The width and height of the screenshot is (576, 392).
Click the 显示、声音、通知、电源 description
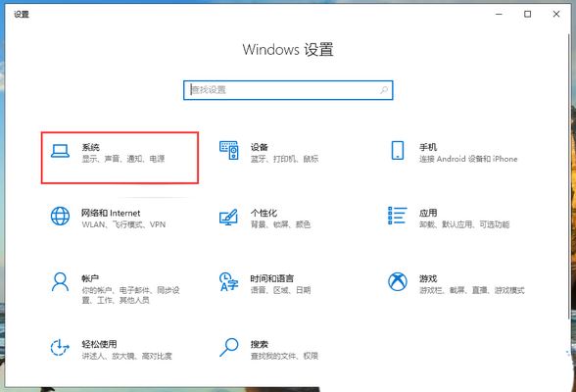(x=123, y=159)
